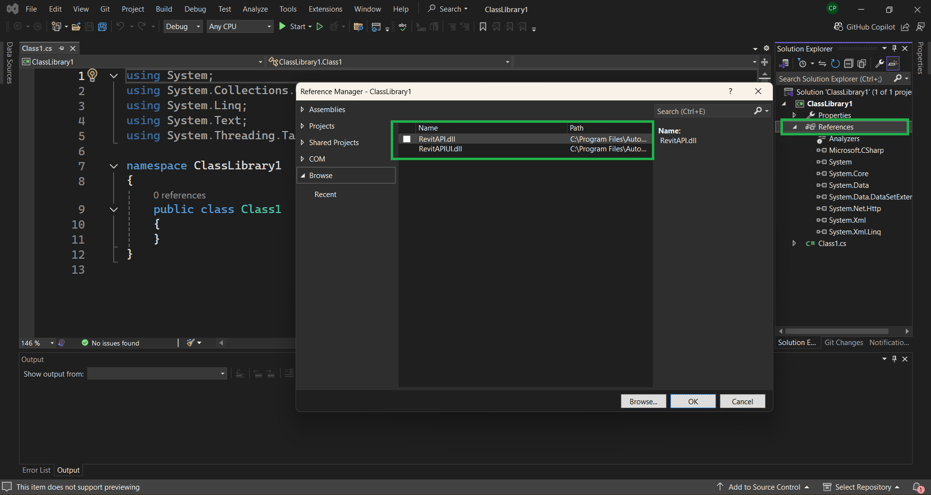The image size is (931, 495).
Task: Click the Visual Studio logo icon
Action: [12, 9]
